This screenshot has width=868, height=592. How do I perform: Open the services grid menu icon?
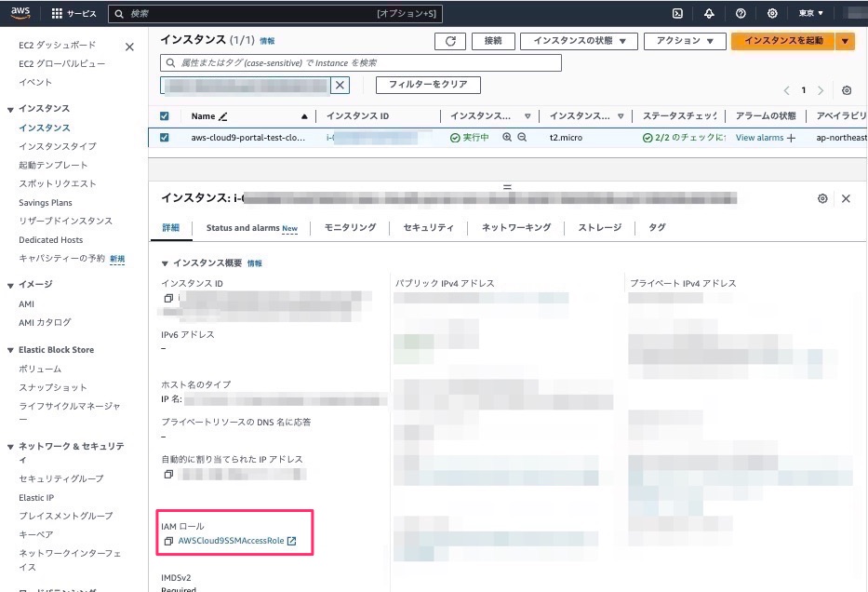click(57, 13)
